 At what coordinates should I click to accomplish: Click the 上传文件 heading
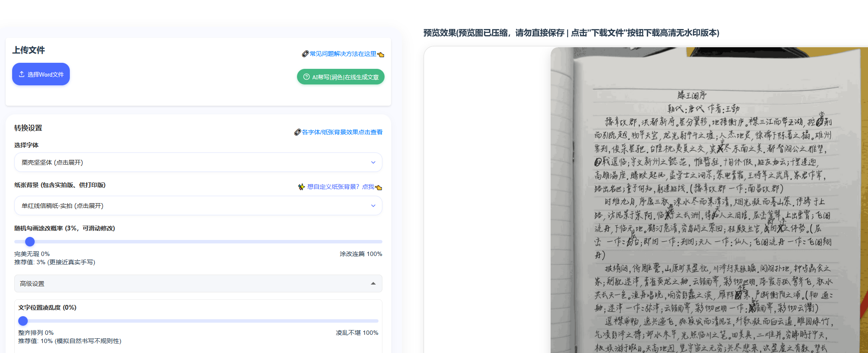(29, 50)
